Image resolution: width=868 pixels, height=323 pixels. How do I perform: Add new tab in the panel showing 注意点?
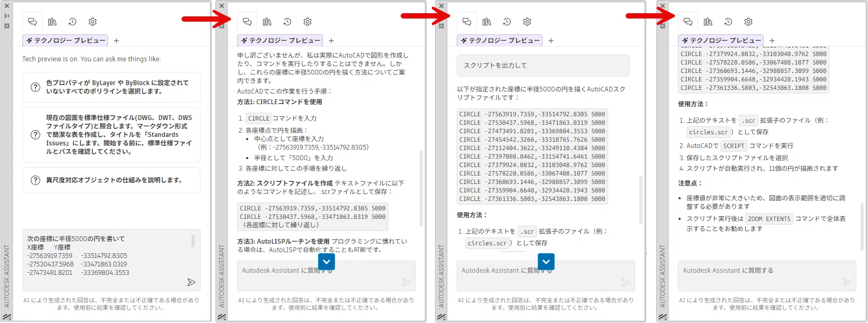click(772, 41)
